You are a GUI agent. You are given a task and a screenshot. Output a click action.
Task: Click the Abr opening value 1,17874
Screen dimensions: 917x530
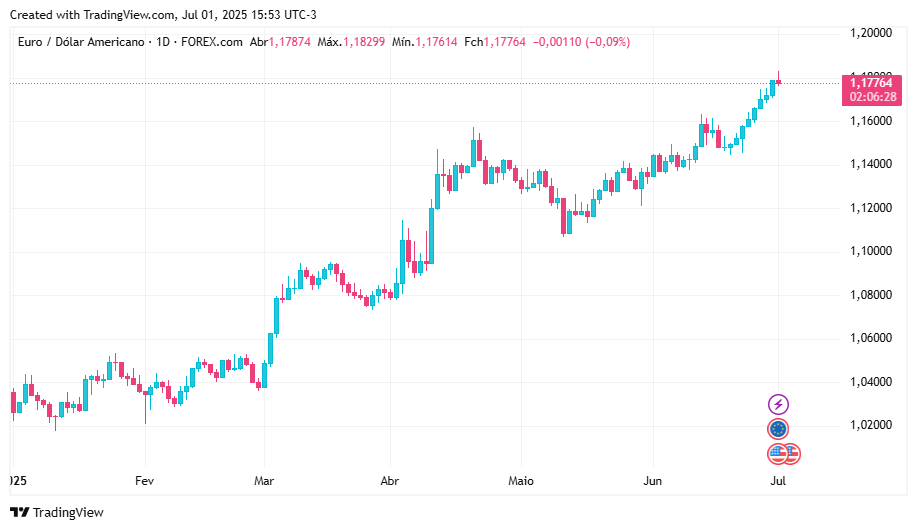pyautogui.click(x=289, y=42)
